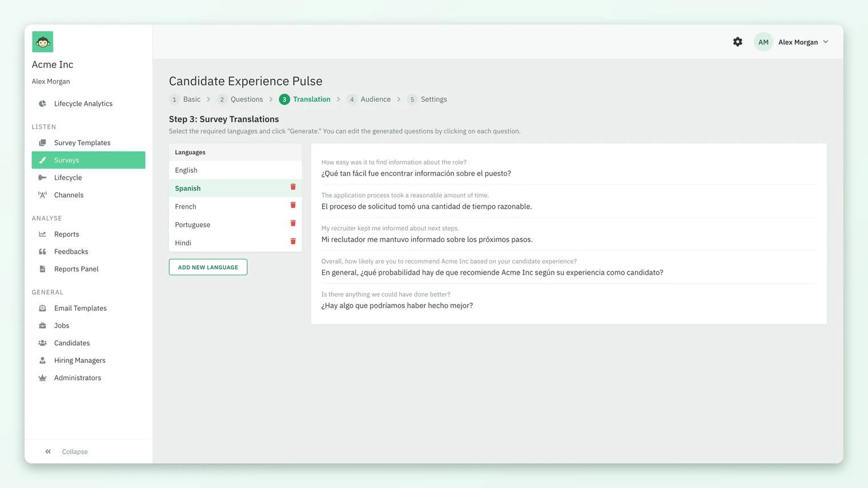Click the Acme Inc monkey logo
Screen dimensions: 868x488
point(42,42)
